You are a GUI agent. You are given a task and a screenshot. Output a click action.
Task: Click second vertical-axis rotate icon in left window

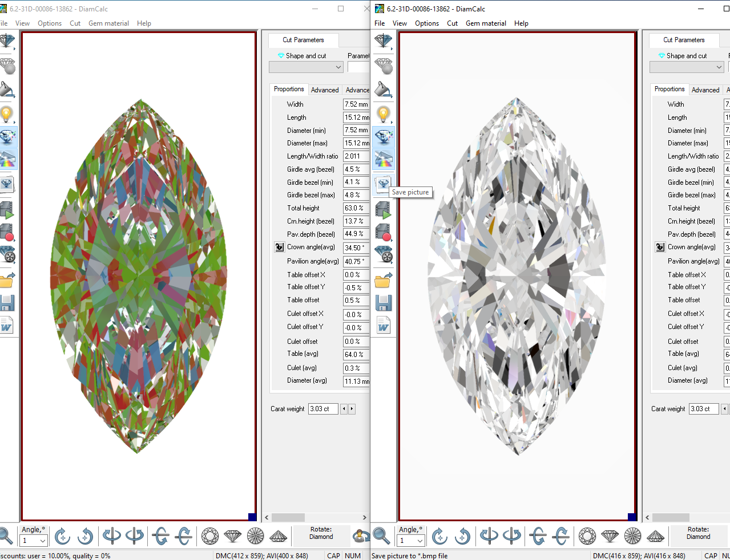(x=134, y=536)
